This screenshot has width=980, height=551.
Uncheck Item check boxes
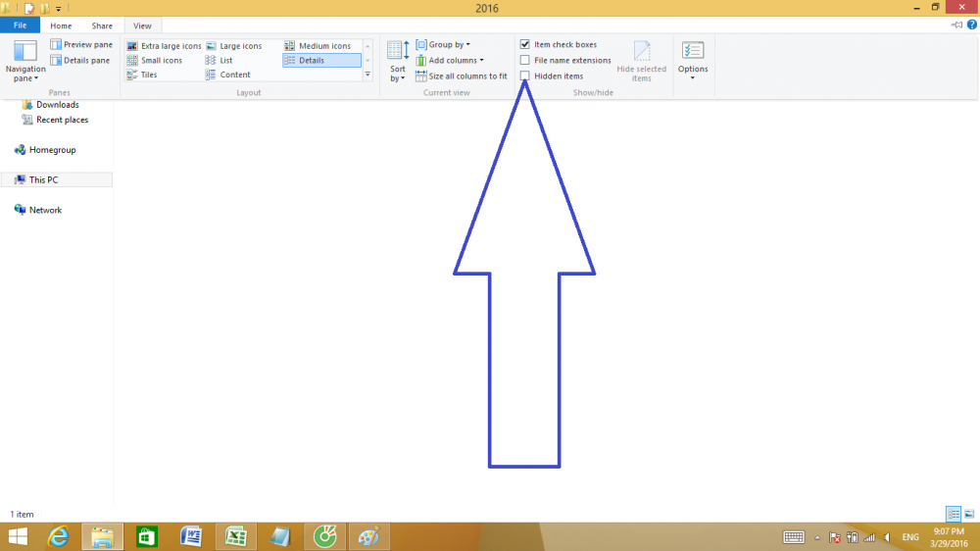pos(525,44)
